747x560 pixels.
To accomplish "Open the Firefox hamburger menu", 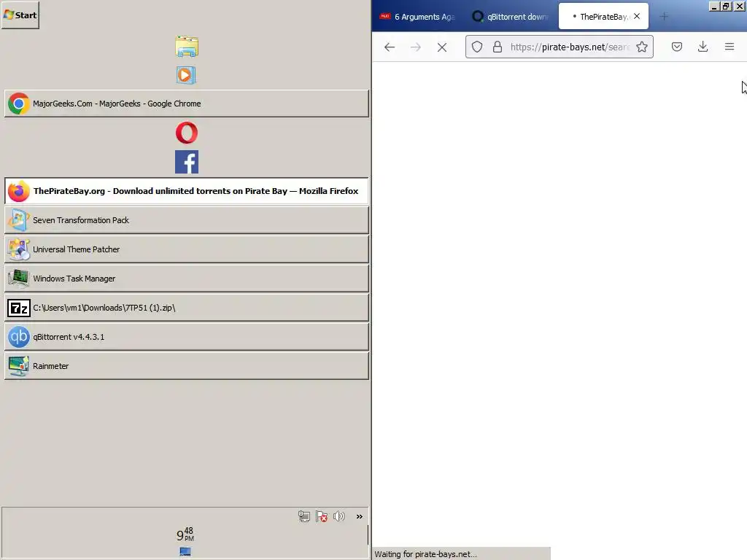I will (x=729, y=47).
